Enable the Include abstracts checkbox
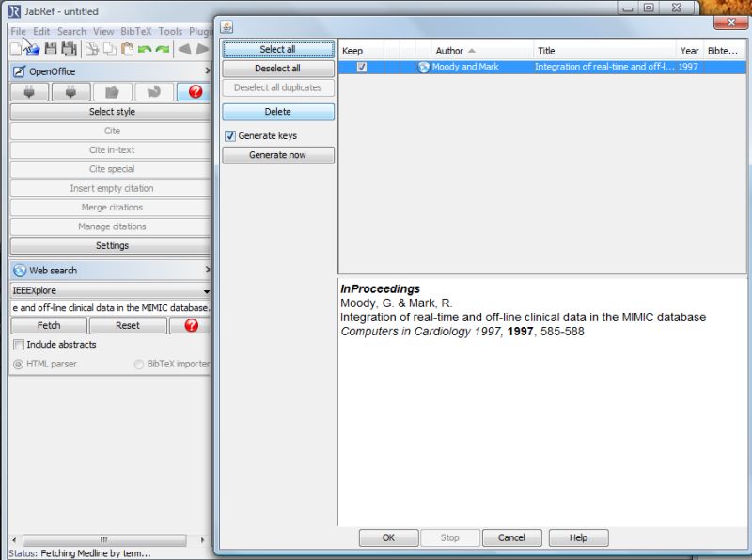This screenshot has width=752, height=560. (19, 345)
